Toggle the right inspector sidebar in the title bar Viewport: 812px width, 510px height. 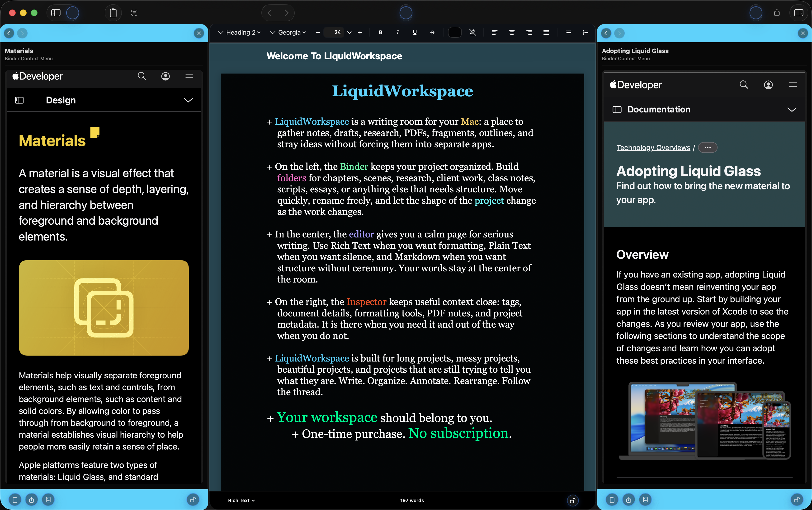(x=798, y=13)
